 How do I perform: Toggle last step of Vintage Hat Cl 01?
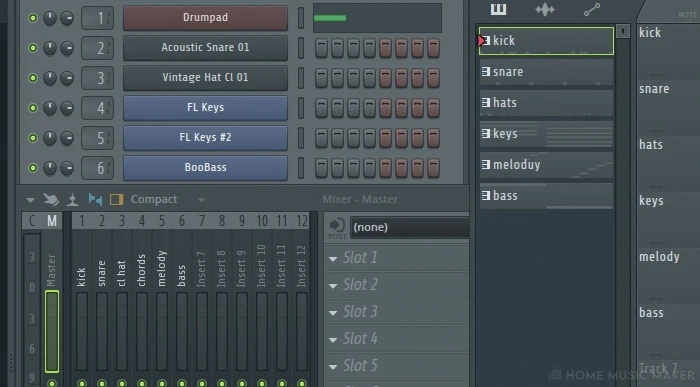click(x=433, y=78)
